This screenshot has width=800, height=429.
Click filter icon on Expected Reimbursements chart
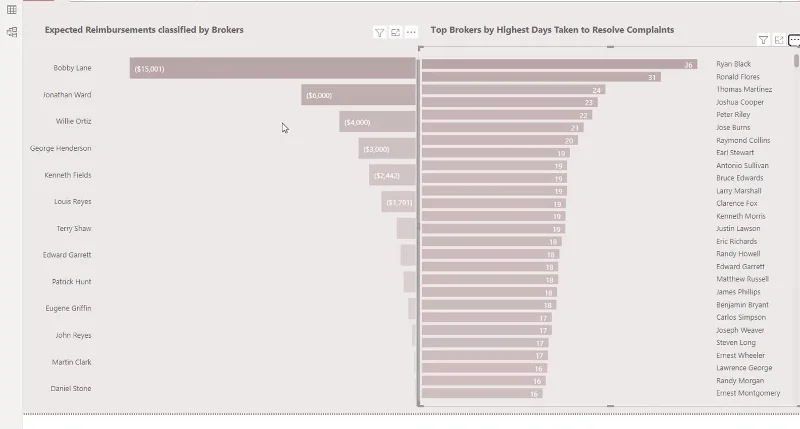point(380,33)
